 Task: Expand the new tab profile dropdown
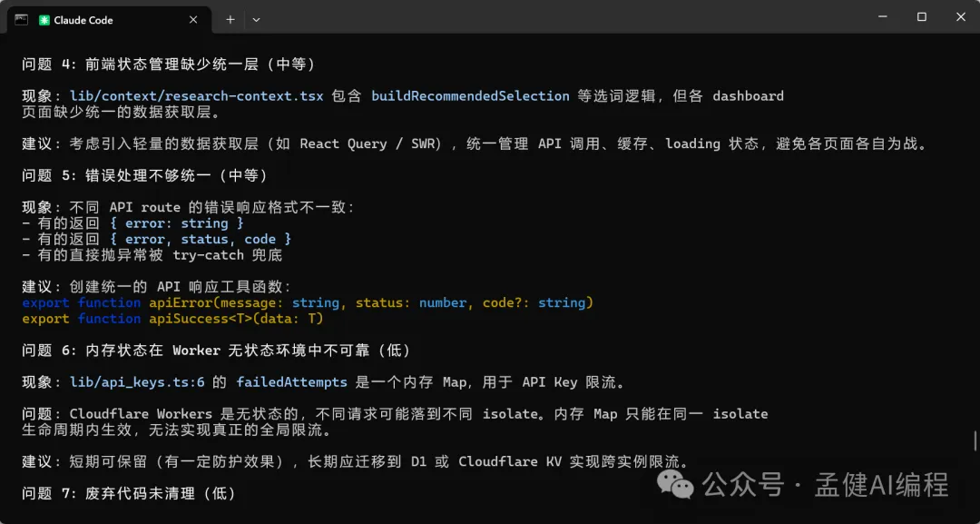click(256, 19)
